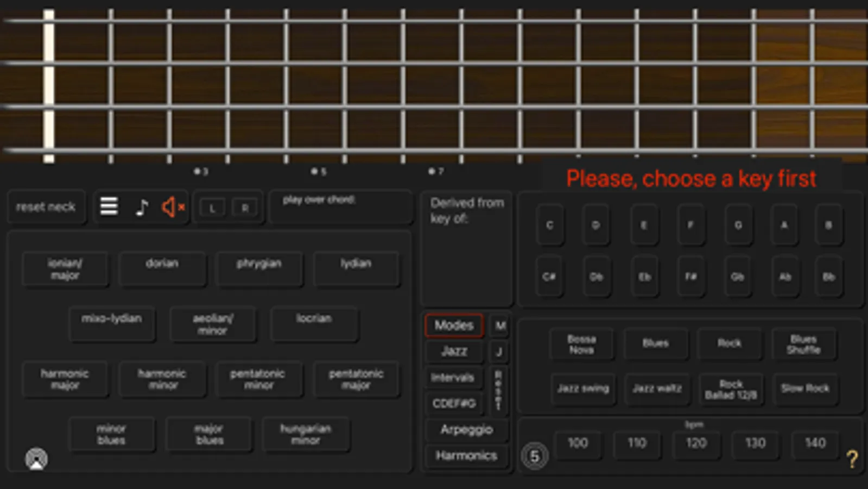Choose key F#
Viewport: 868px width, 489px height.
click(690, 277)
